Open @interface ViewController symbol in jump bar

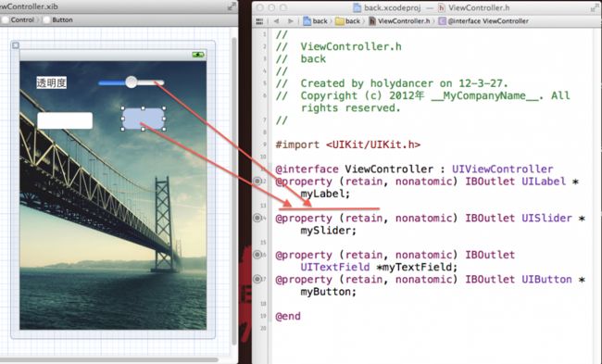(483, 21)
